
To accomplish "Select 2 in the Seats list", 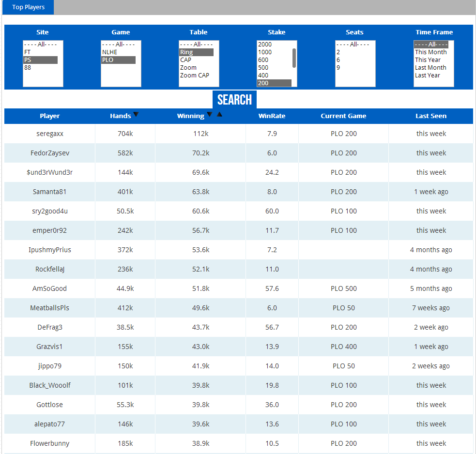I will click(353, 52).
